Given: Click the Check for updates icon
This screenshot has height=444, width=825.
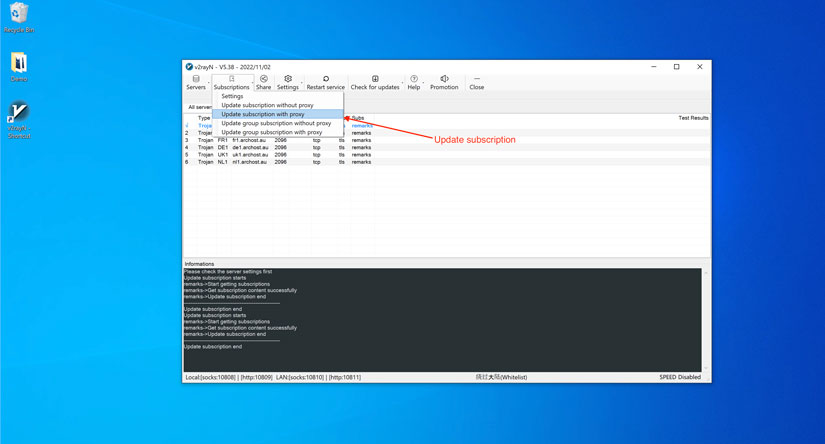Looking at the screenshot, I should (375, 82).
